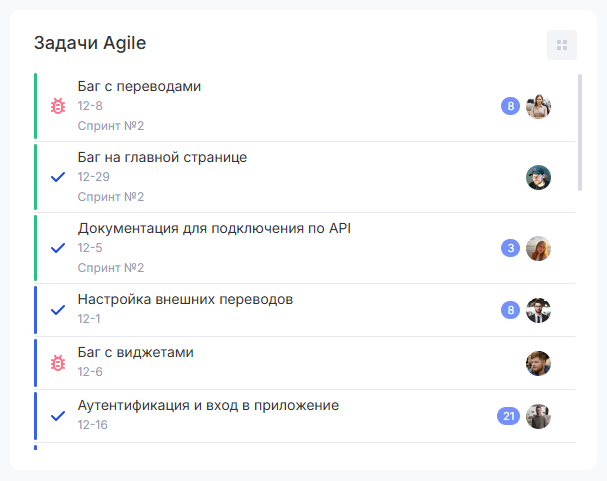Viewport: 607px width, 481px height.
Task: Click checkmark icon for "Баг на главной странице"
Action: (x=58, y=177)
